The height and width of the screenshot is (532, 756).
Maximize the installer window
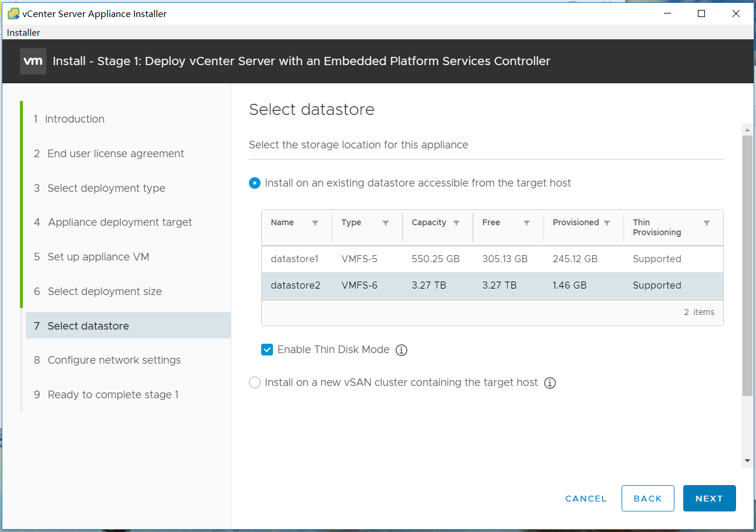701,13
